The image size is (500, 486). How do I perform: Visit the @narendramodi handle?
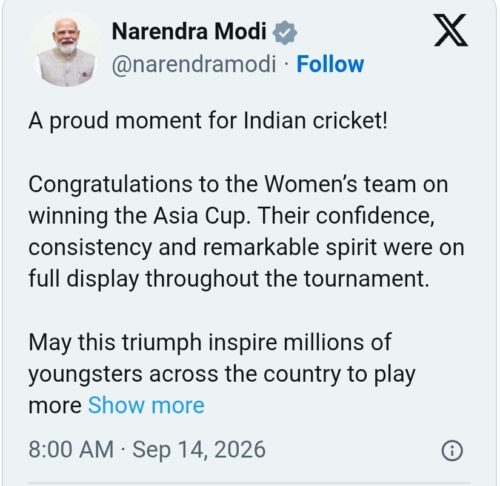tap(194, 64)
